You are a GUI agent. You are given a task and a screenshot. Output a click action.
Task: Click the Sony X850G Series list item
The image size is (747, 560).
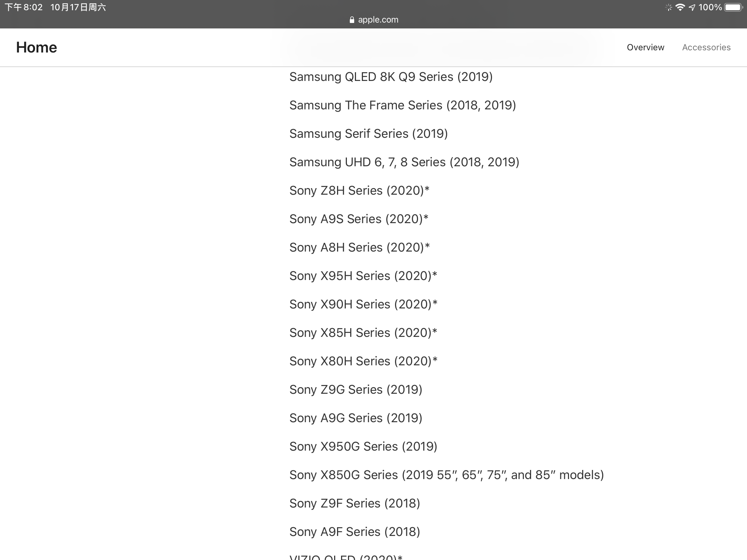446,475
